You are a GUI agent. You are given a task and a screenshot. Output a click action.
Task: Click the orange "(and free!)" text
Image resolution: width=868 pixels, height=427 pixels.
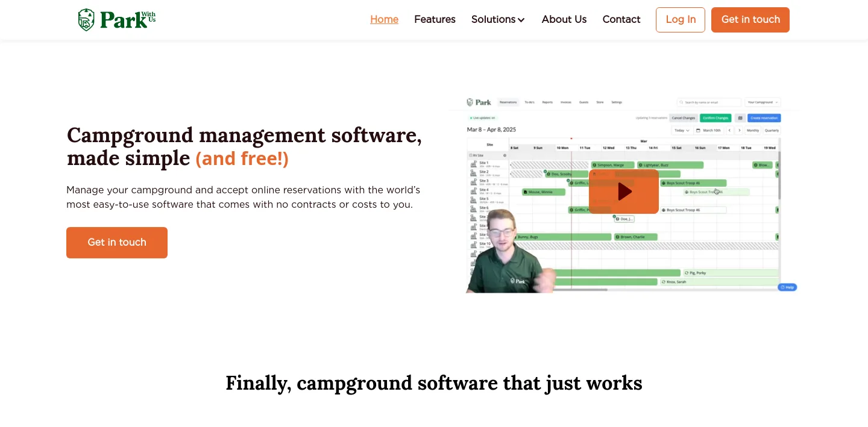click(x=242, y=158)
